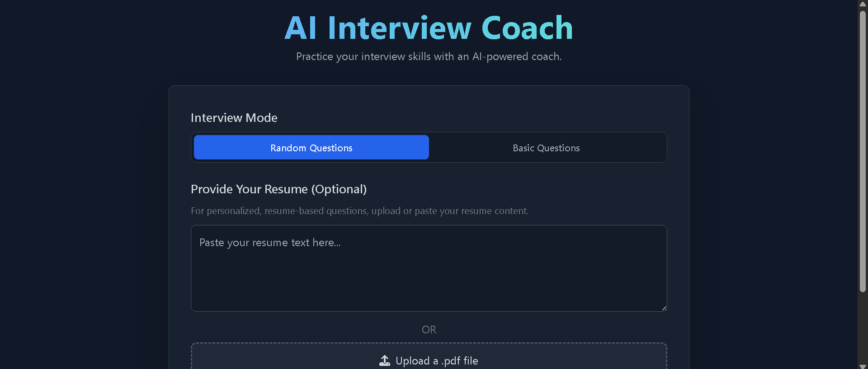The image size is (868, 369).
Task: Click the Random Questions label text
Action: (x=311, y=148)
